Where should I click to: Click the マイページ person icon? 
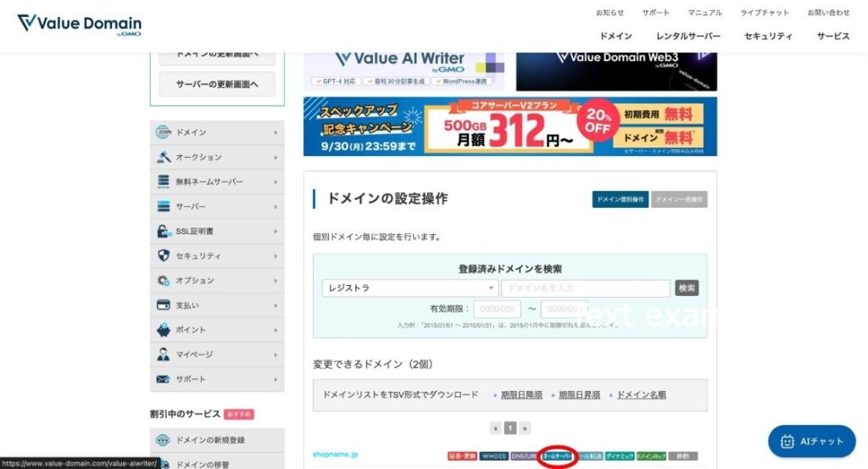(164, 355)
